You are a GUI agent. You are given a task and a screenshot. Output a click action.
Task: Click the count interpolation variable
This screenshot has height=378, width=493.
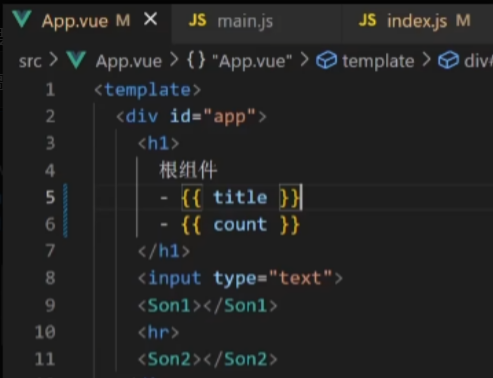(240, 224)
